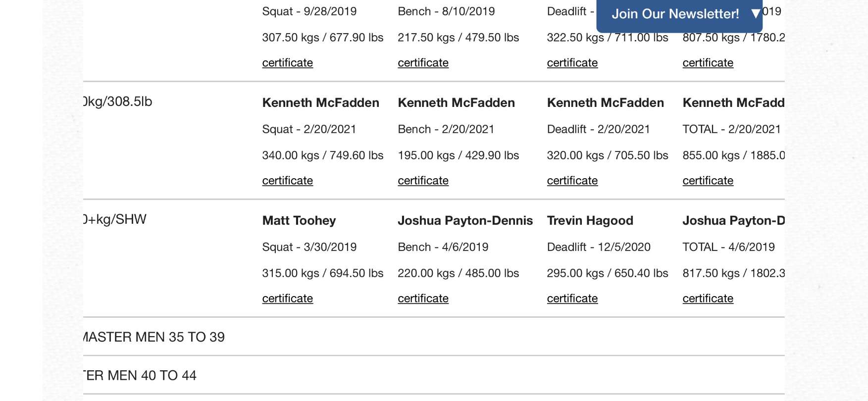Open certificate for Kenneth McFadden's bench record
This screenshot has width=868, height=401.
point(423,181)
